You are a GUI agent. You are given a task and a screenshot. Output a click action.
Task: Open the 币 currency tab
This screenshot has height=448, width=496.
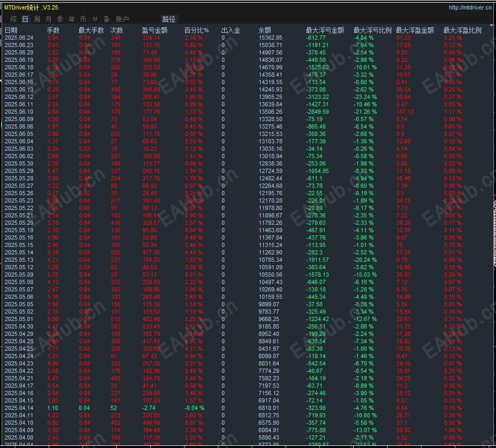pos(83,19)
